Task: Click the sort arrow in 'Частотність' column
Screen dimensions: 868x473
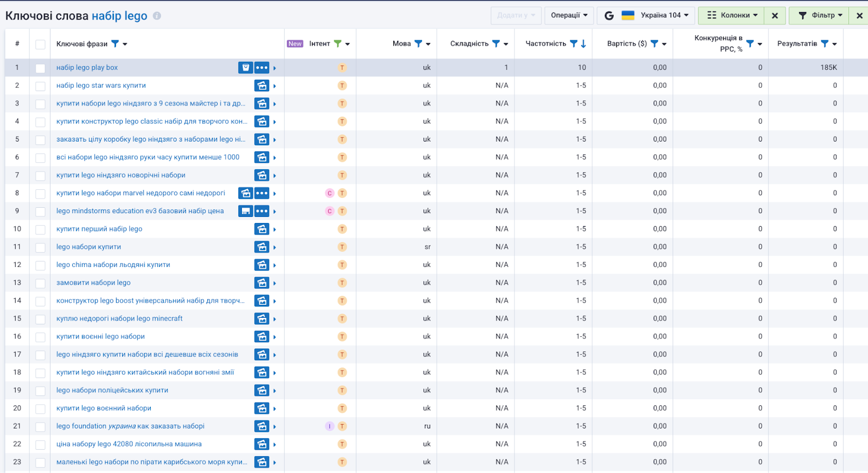Action: [583, 44]
